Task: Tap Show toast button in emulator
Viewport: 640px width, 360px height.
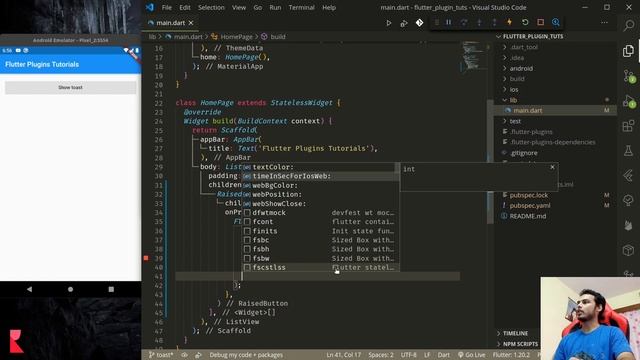Action: (x=71, y=87)
